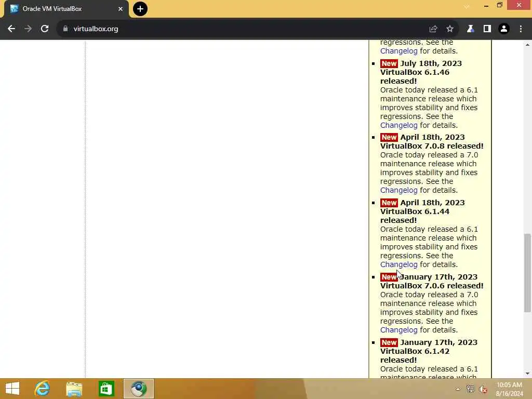This screenshot has height=399, width=532.
Task: Open the flask experiments icon
Action: point(470,29)
